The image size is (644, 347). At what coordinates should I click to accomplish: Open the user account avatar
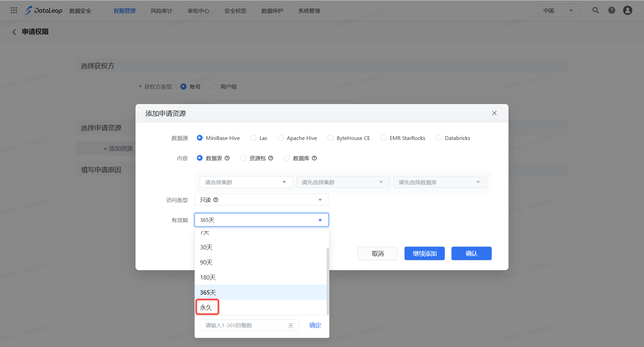pyautogui.click(x=627, y=10)
